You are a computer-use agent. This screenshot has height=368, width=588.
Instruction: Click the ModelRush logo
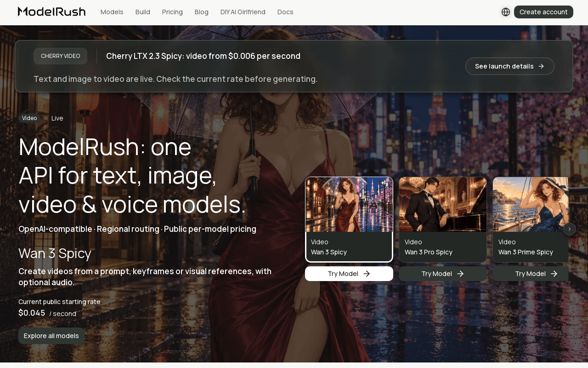[52, 11]
